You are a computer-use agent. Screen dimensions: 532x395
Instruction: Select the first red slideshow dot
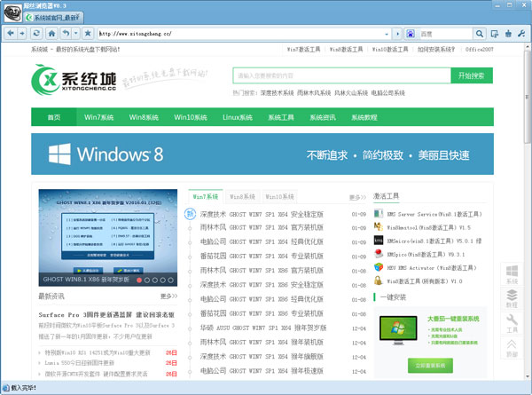tap(139, 280)
